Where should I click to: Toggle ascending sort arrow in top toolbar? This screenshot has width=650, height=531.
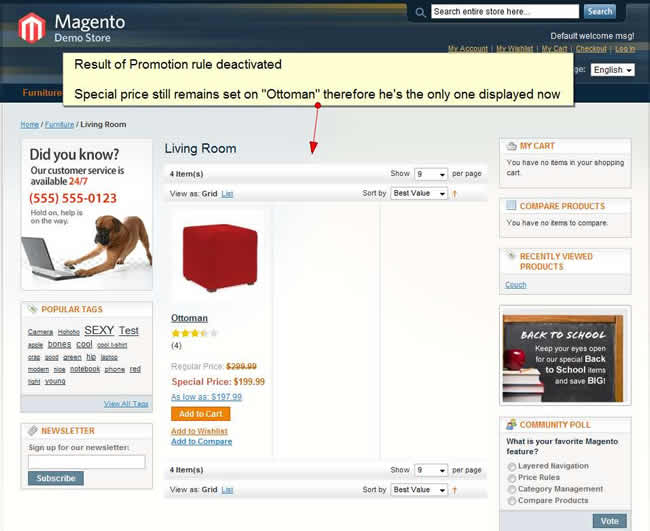pyautogui.click(x=455, y=194)
